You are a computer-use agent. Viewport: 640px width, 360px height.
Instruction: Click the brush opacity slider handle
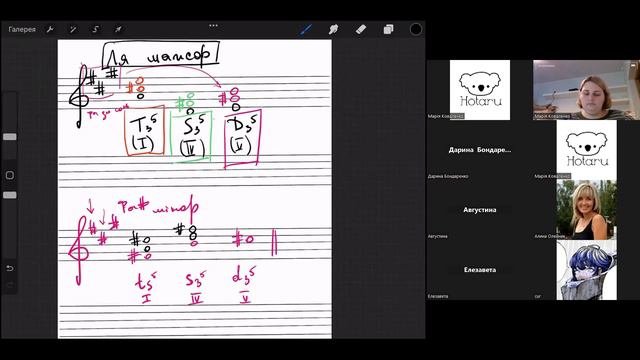pos(10,195)
